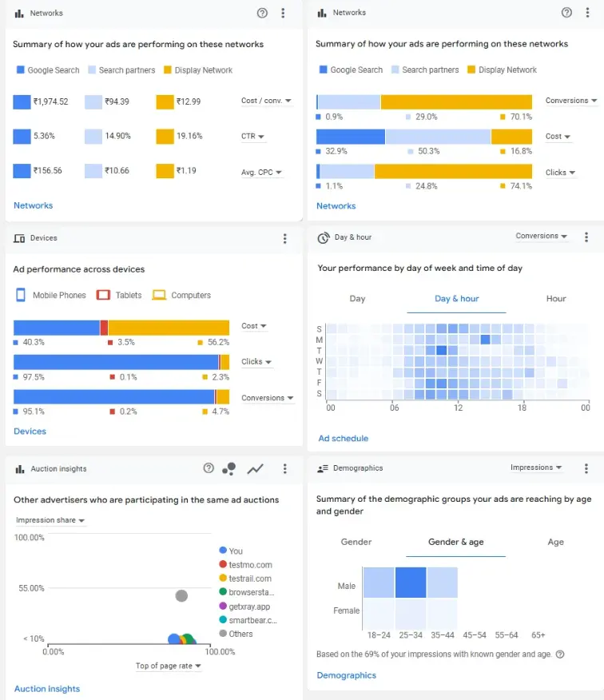
Task: Switch Auction insights to line chart view
Action: point(256,469)
